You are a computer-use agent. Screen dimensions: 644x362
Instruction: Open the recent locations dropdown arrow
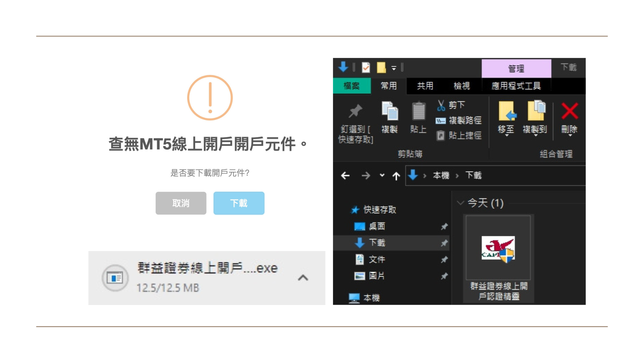(382, 175)
